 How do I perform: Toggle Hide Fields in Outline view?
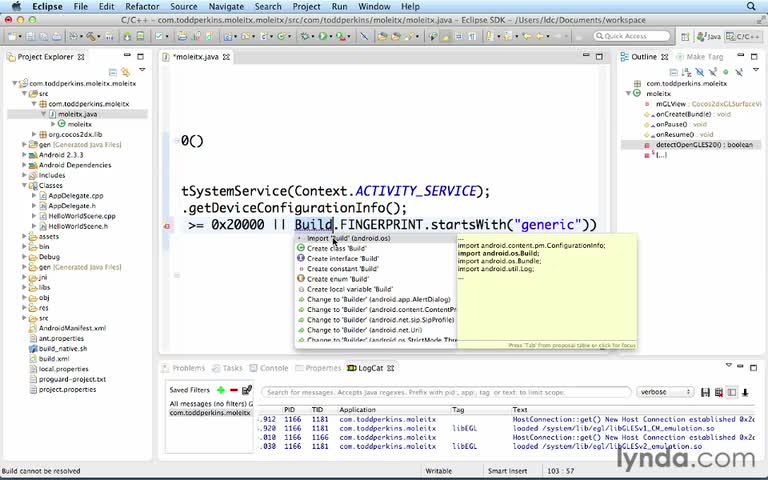coord(699,72)
